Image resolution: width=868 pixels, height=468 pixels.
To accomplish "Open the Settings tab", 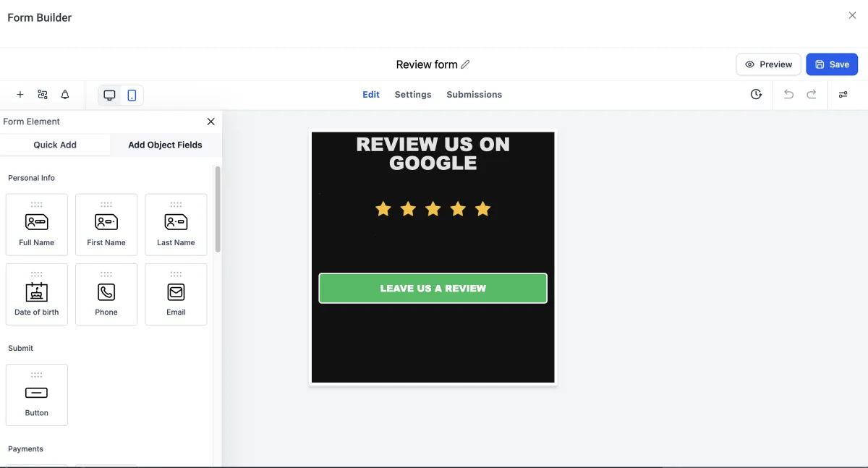I will click(413, 95).
